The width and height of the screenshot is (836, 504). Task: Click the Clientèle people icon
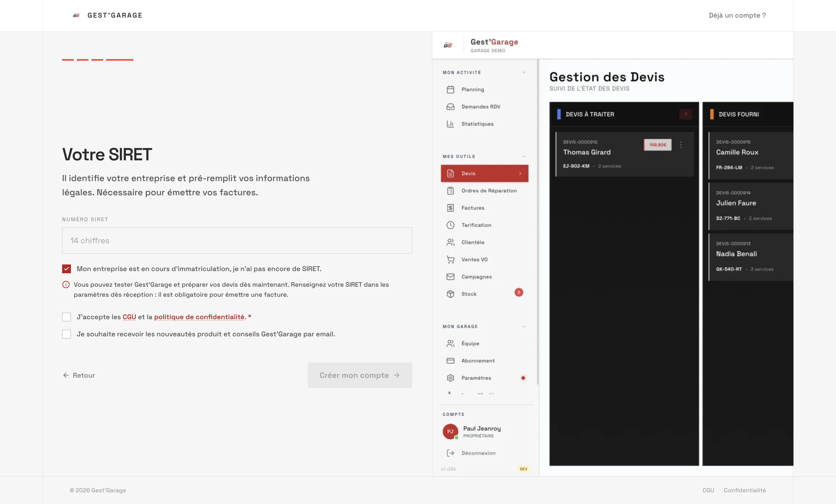click(x=450, y=242)
